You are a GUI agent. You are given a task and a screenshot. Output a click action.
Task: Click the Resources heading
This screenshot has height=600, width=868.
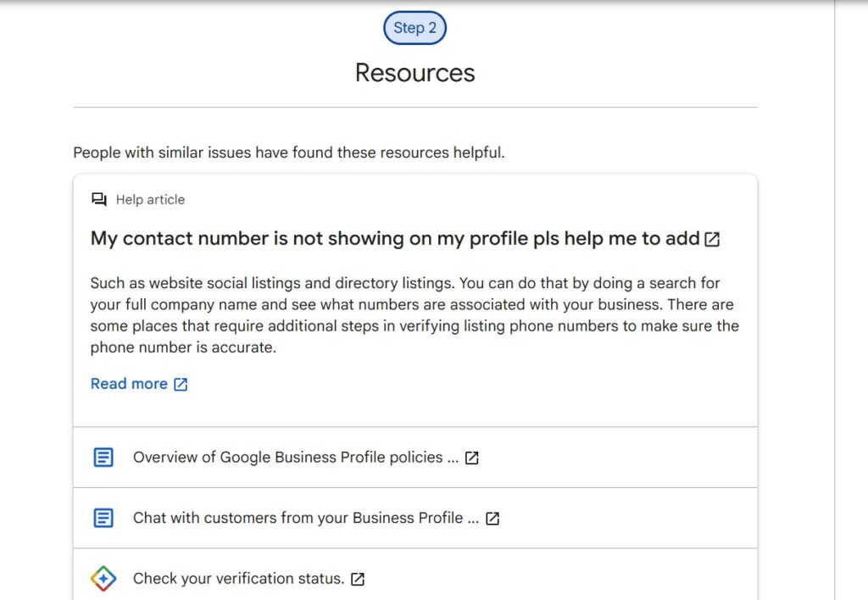(x=415, y=73)
